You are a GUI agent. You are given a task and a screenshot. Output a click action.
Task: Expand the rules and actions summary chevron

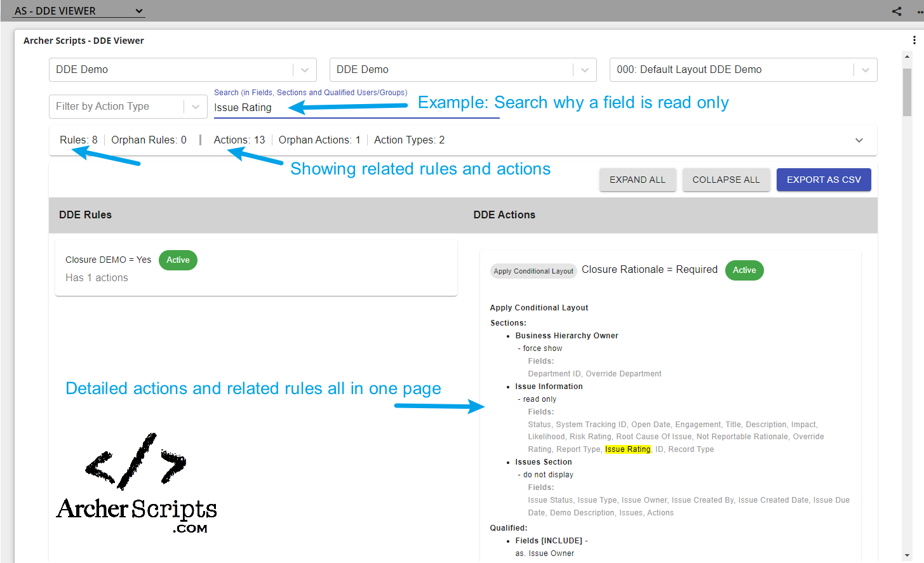tap(859, 140)
